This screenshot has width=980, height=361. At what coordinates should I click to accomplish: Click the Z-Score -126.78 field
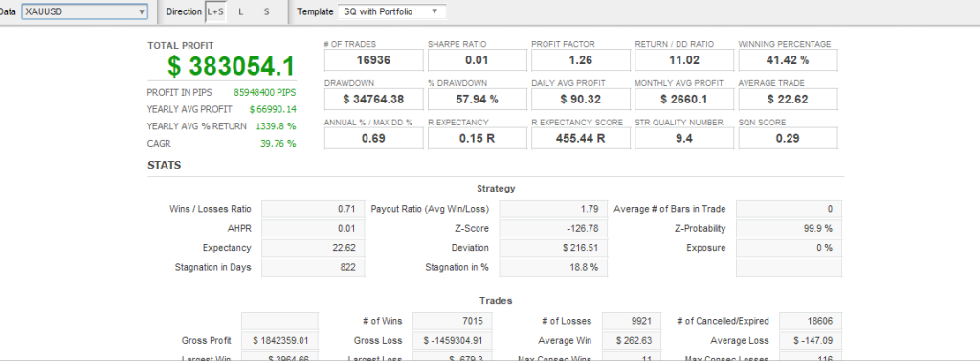click(553, 228)
